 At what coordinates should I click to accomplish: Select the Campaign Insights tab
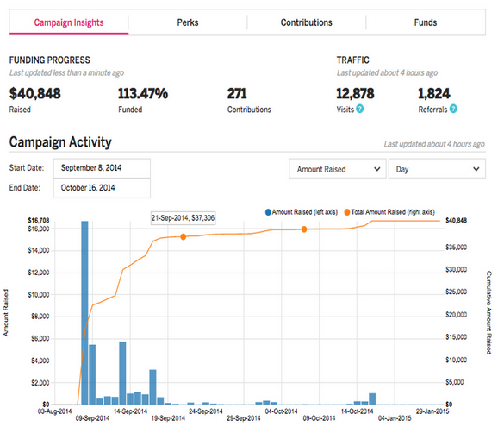pos(69,22)
